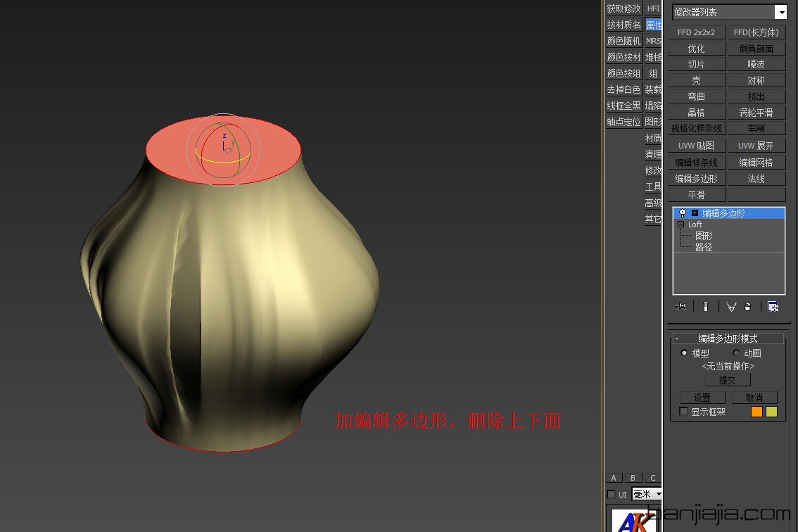Collapse the Loft entry in modifier stack
The image size is (798, 532).
tap(680, 224)
